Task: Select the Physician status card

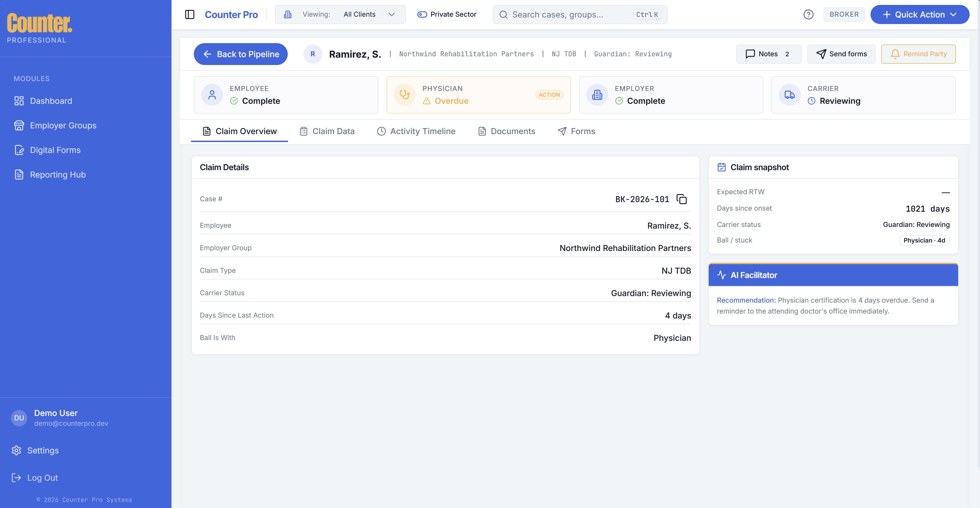Action: (x=478, y=95)
